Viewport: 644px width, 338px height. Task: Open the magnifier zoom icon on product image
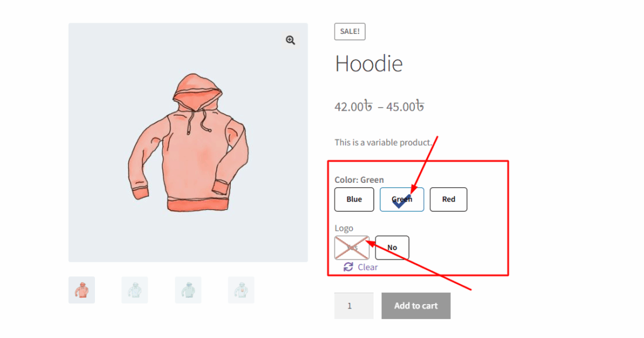(291, 40)
